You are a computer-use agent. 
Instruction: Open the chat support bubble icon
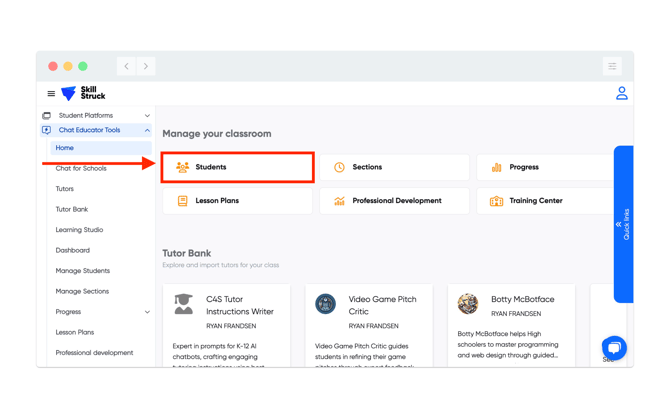point(613,347)
